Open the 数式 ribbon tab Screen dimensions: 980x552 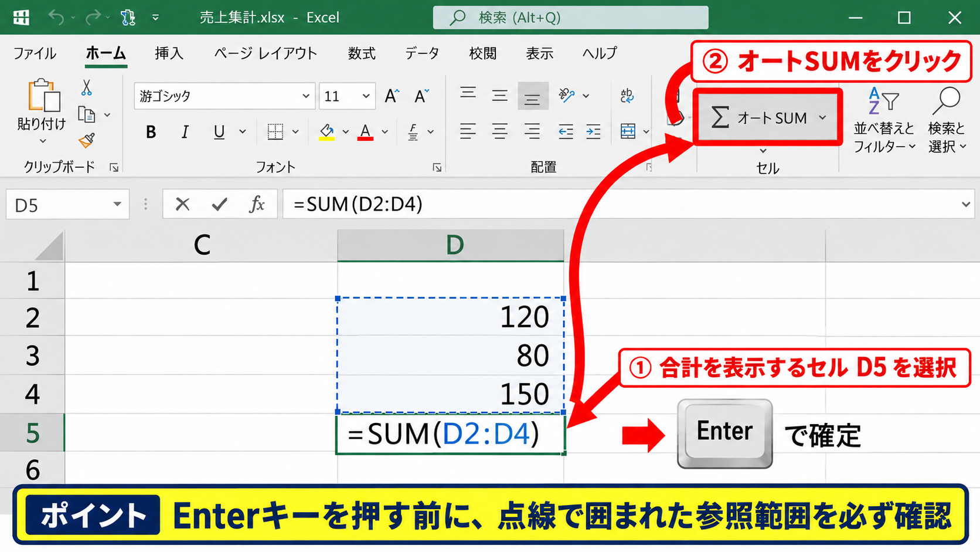362,53
